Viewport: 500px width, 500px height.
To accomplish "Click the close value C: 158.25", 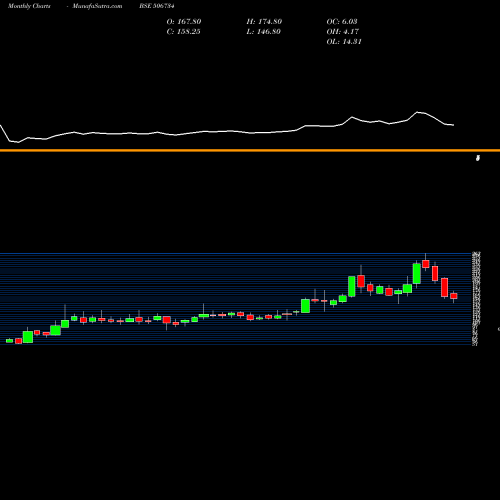I will 183,32.
